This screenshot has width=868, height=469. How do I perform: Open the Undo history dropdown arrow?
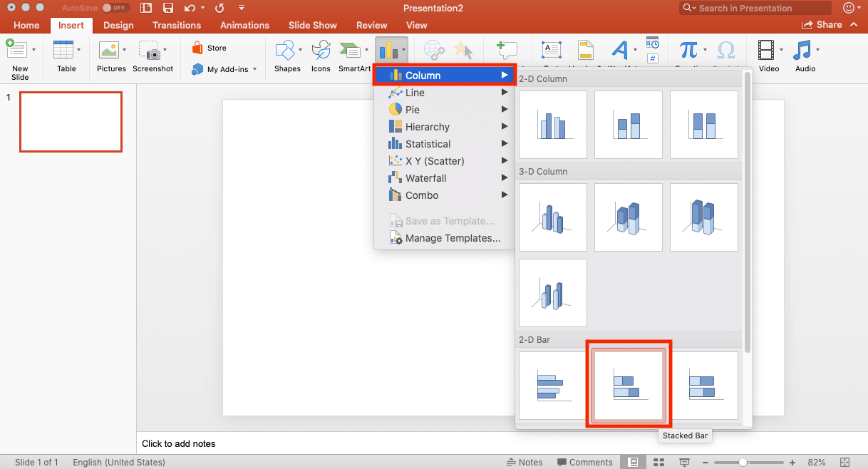pyautogui.click(x=202, y=8)
